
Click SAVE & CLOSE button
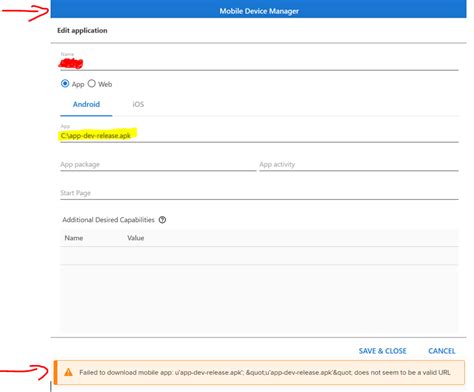pyautogui.click(x=382, y=351)
